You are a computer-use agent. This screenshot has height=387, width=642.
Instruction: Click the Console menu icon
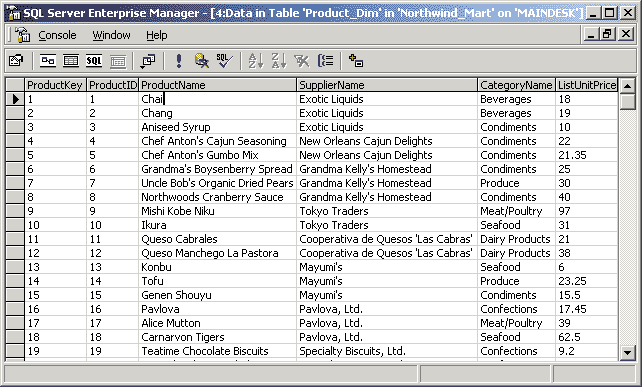pyautogui.click(x=23, y=35)
